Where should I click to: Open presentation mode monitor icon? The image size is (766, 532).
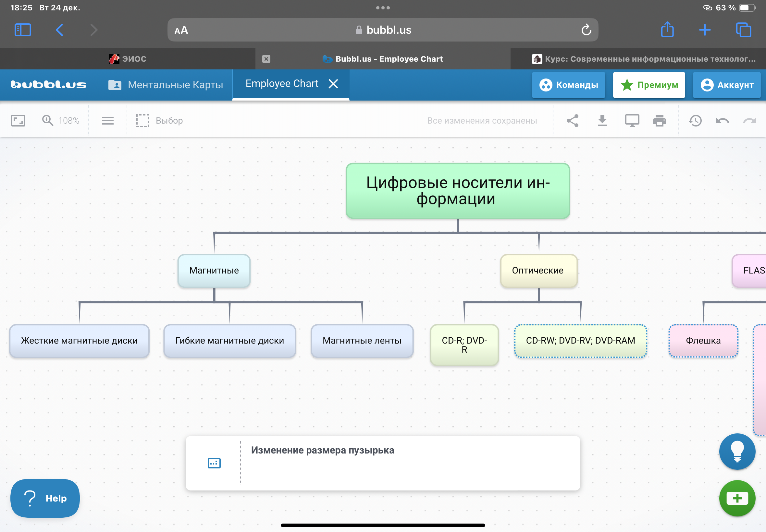632,121
